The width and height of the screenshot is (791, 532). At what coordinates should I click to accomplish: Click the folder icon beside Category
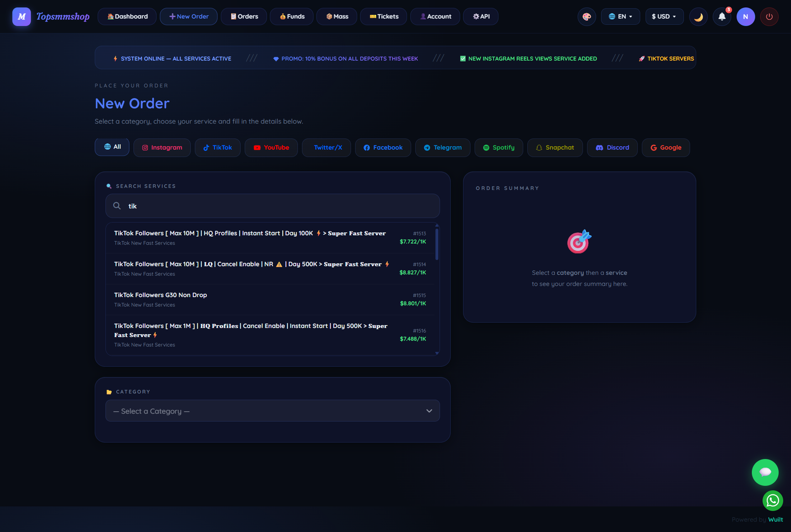(109, 392)
